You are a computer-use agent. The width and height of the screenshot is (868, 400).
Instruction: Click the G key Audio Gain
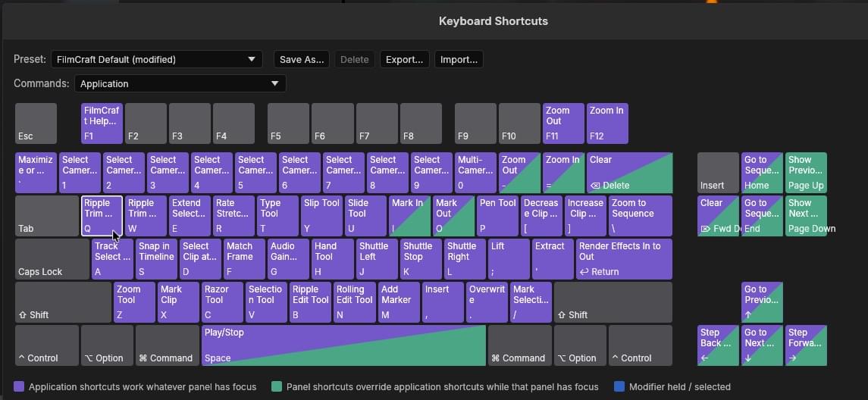point(288,259)
